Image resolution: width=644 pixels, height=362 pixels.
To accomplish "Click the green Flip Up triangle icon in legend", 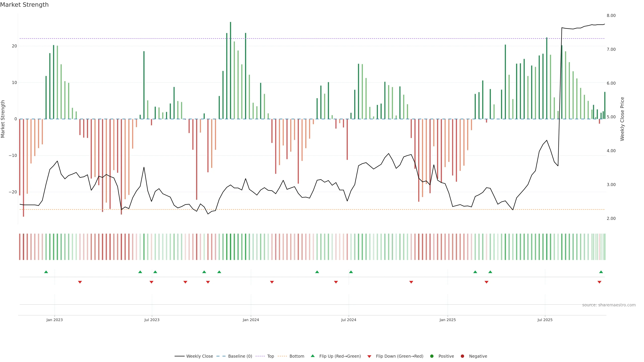I will click(x=312, y=356).
